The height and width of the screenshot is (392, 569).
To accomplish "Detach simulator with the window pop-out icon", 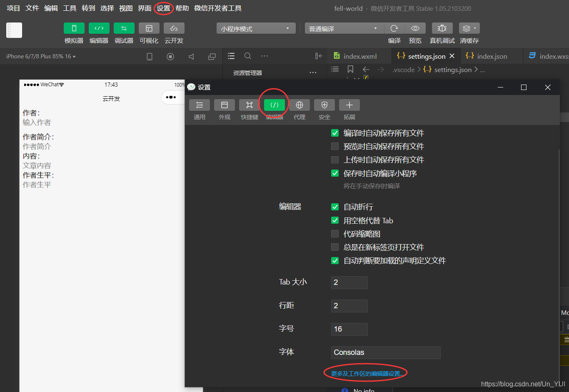I will [x=212, y=57].
